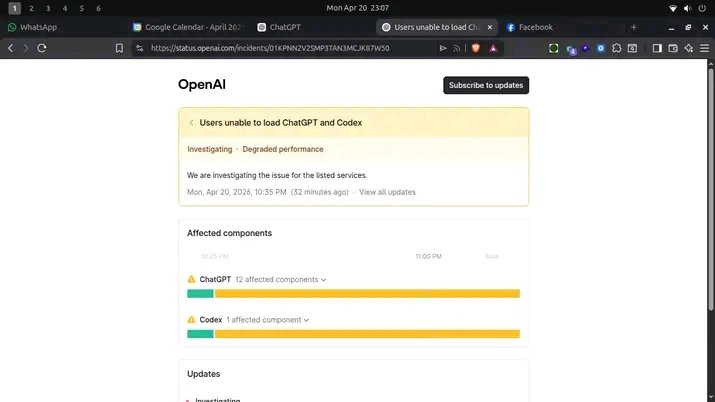Screen dimensions: 715x402
Task: Open the volume indicator in top bar
Action: coord(687,8)
